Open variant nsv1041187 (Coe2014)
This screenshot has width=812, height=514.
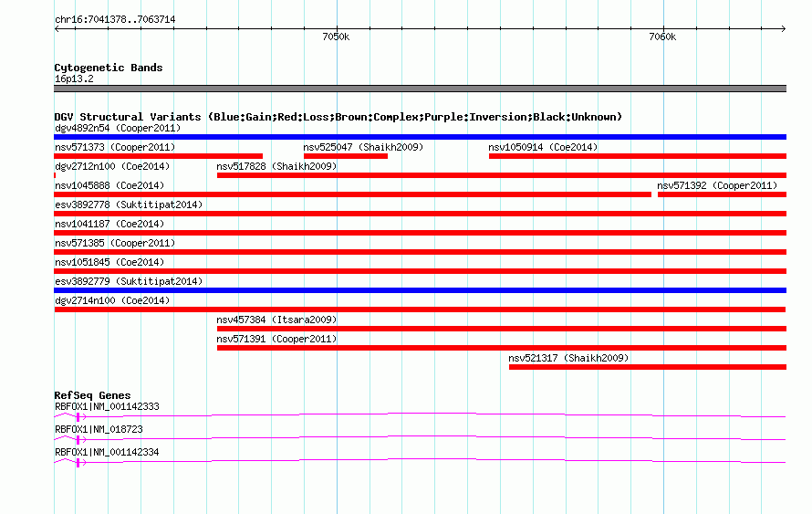tap(109, 224)
